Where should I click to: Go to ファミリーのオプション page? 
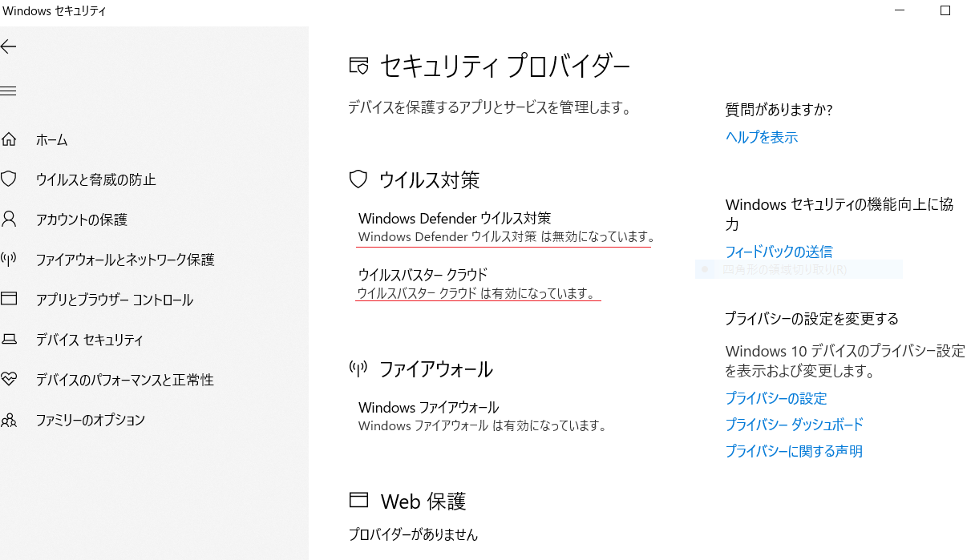tap(90, 420)
